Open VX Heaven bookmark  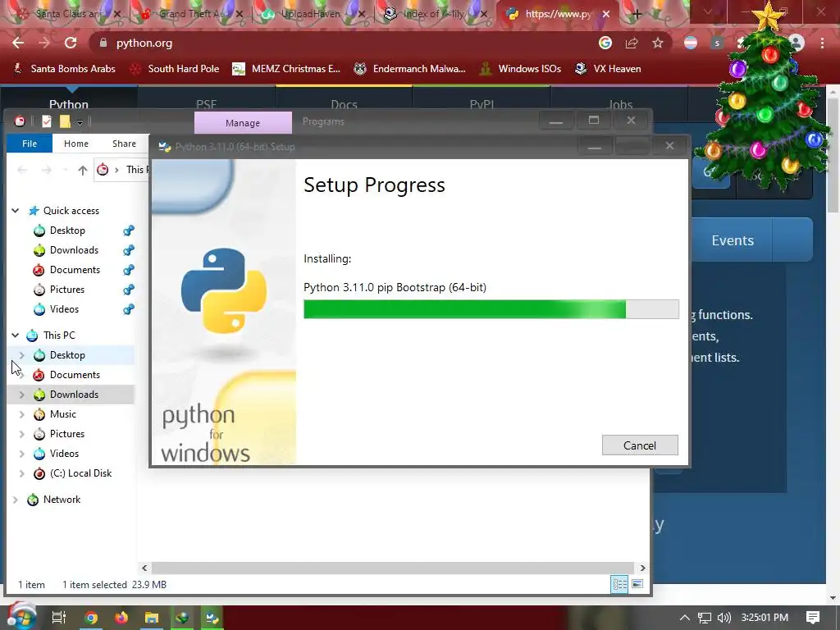[608, 69]
